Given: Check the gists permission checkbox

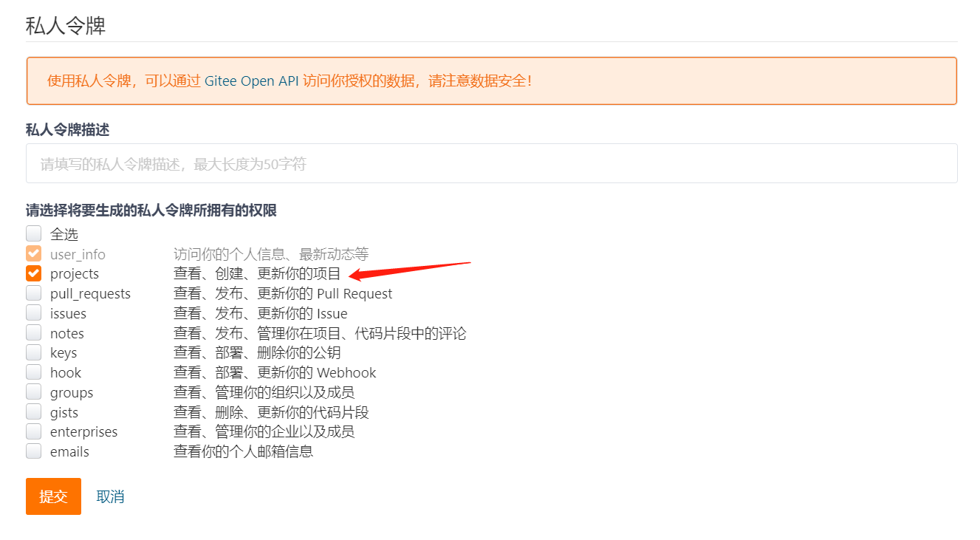Looking at the screenshot, I should (33, 412).
